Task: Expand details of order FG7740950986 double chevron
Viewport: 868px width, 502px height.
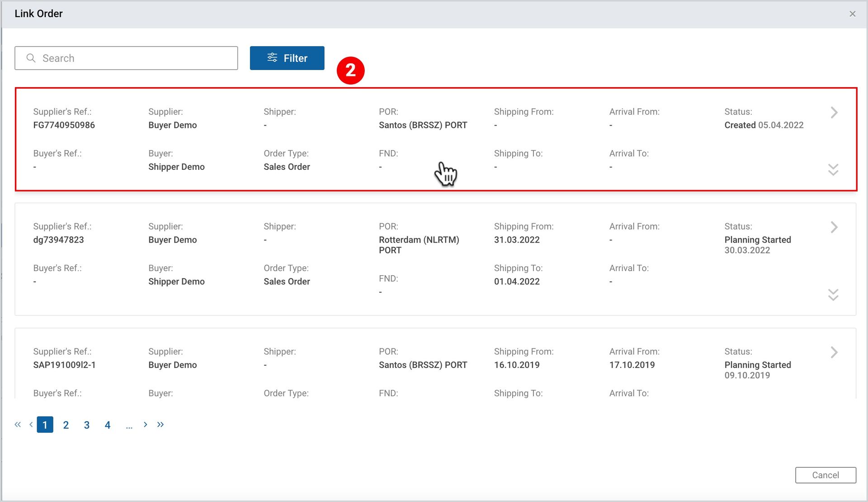Action: point(833,169)
